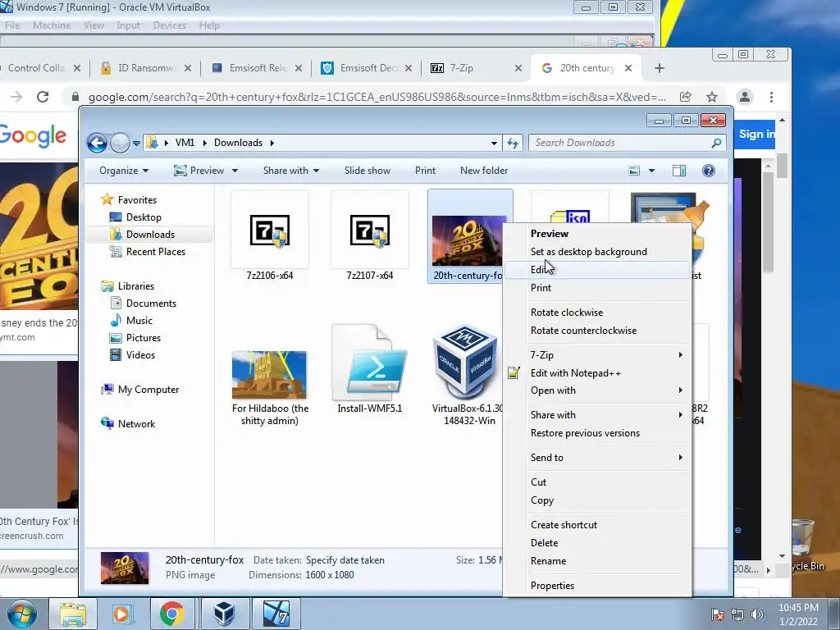Open recent locations dropdown beside navigation arrows

(x=137, y=144)
